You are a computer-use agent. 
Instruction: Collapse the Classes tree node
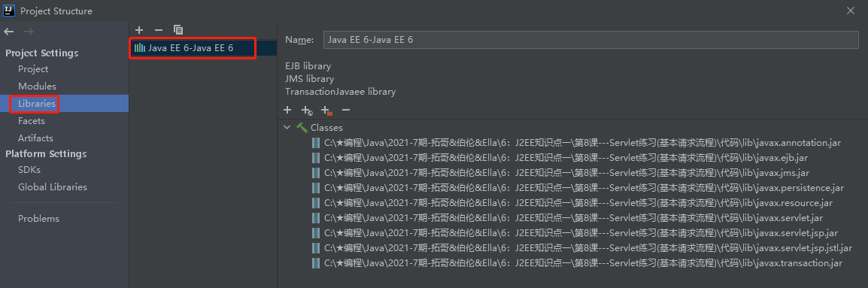point(287,127)
